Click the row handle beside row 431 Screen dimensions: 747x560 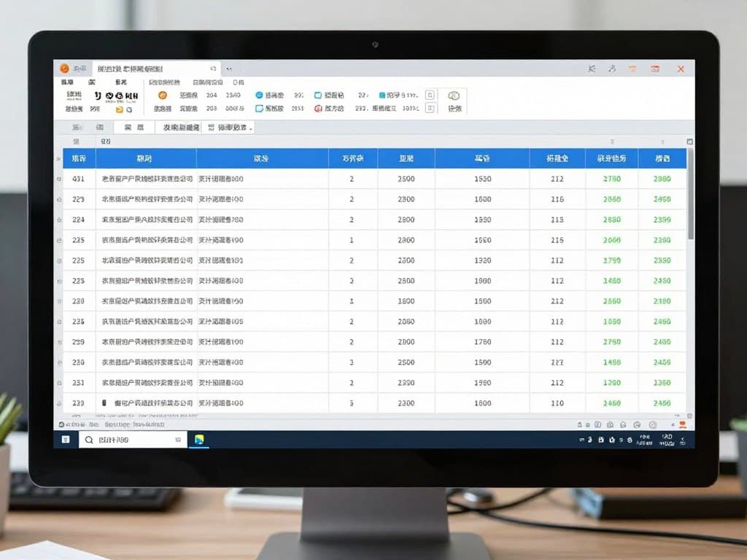pos(59,179)
